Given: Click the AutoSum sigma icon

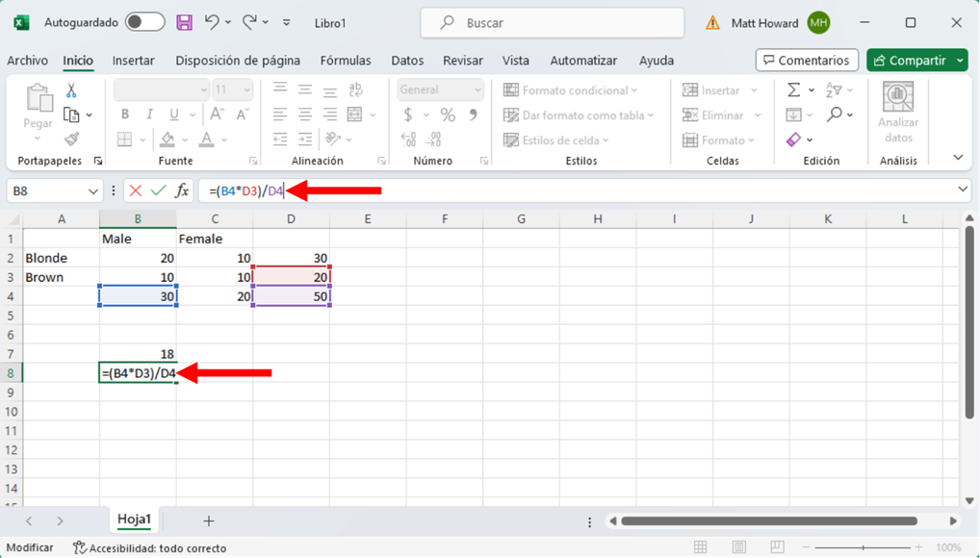Looking at the screenshot, I should 793,90.
